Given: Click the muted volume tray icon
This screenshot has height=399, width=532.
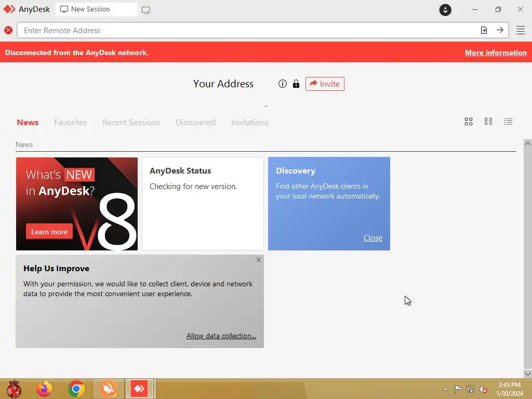Looking at the screenshot, I should [x=483, y=389].
